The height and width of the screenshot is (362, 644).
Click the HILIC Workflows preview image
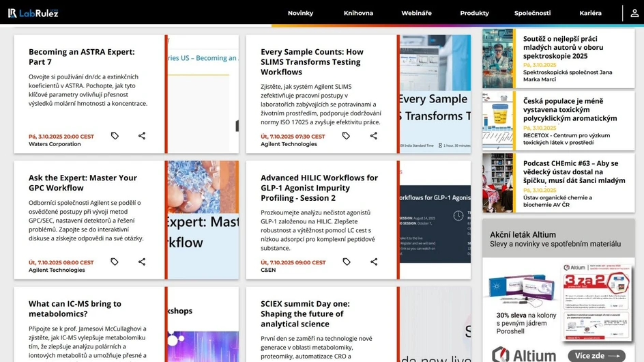(435, 220)
